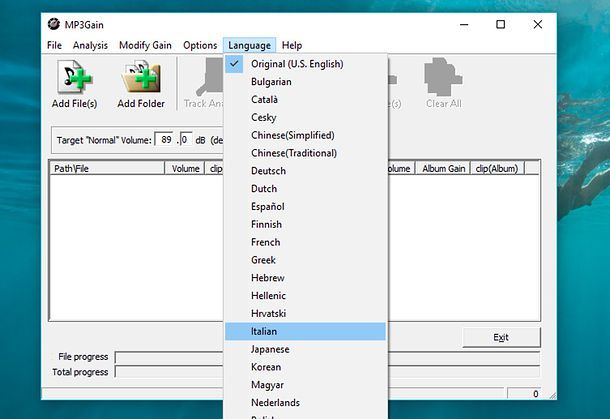
Task: Close the MP3Gain window
Action: click(x=538, y=25)
